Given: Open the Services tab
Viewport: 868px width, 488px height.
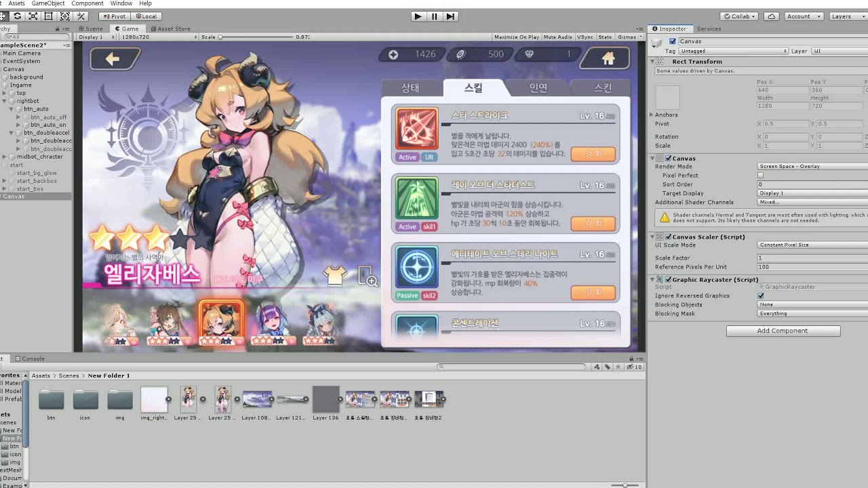Looking at the screenshot, I should click(x=709, y=28).
